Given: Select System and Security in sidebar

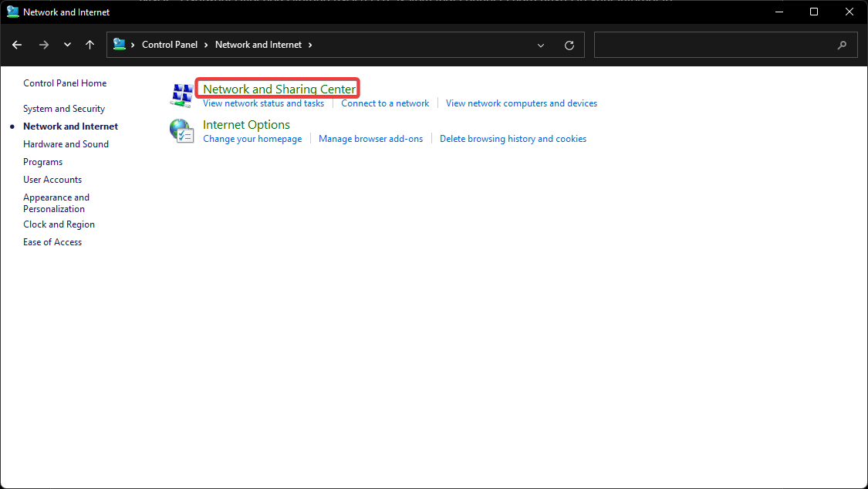Looking at the screenshot, I should 64,108.
